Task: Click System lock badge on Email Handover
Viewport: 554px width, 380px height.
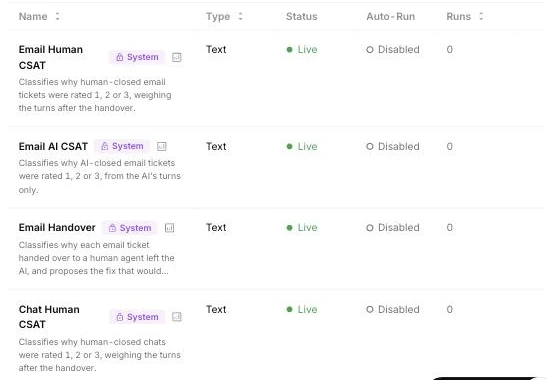Action: (x=130, y=228)
